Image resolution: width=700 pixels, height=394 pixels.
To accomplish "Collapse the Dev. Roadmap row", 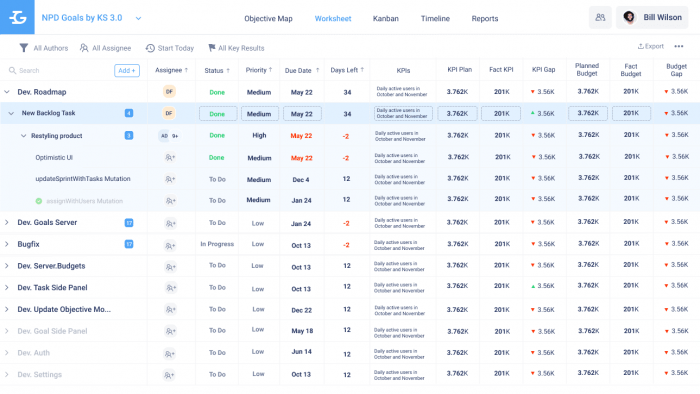I will [7, 92].
